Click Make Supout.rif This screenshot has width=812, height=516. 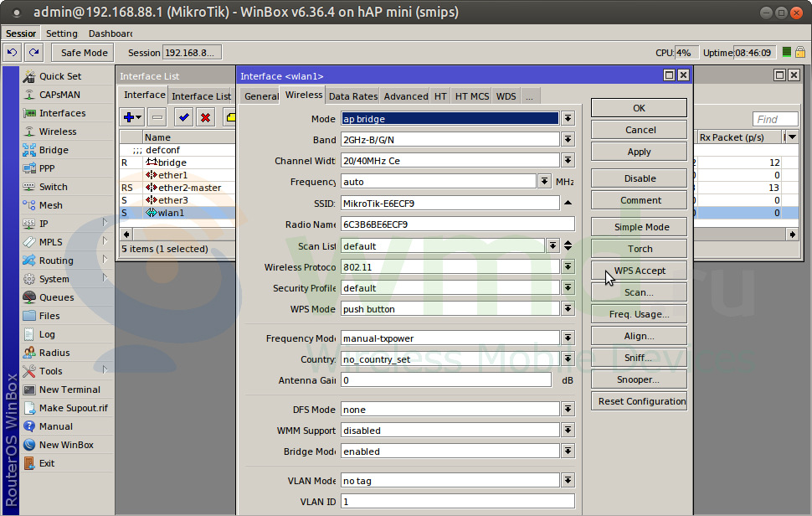coord(73,408)
